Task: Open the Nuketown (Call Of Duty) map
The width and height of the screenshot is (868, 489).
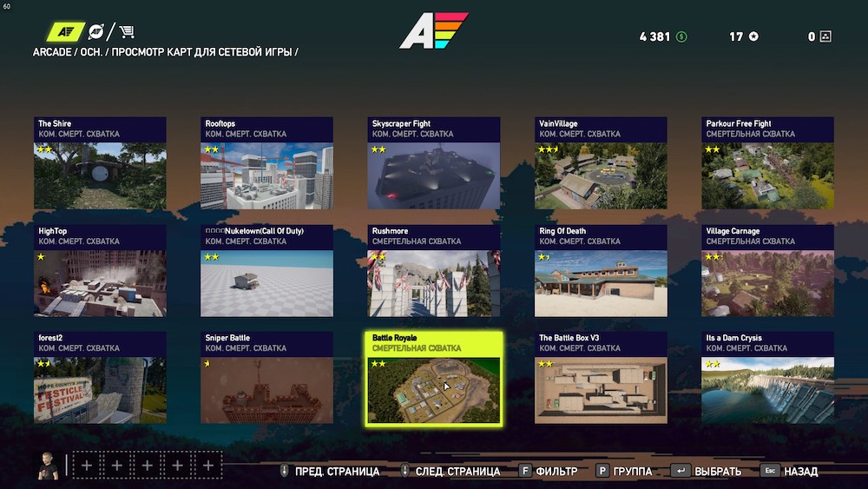Action: [266, 271]
